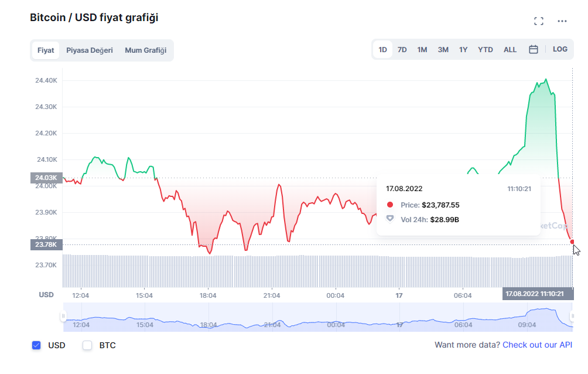Switch to the Mum Grafiği tab
This screenshot has height=374, width=588.
pos(145,50)
